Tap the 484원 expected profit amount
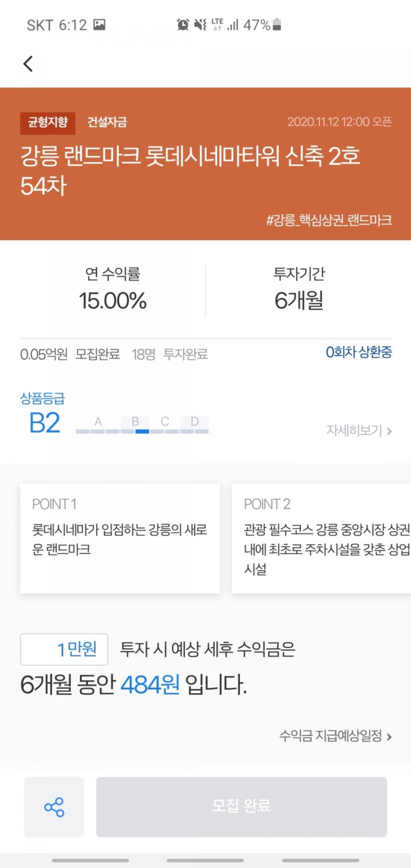Viewport: 411px width, 868px height. point(150,685)
